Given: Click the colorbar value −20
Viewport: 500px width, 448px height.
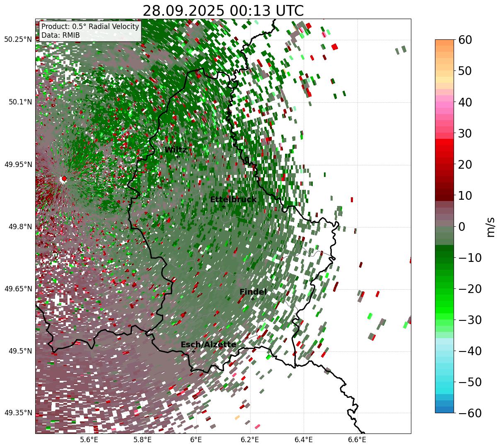Looking at the screenshot, I should point(469,288).
